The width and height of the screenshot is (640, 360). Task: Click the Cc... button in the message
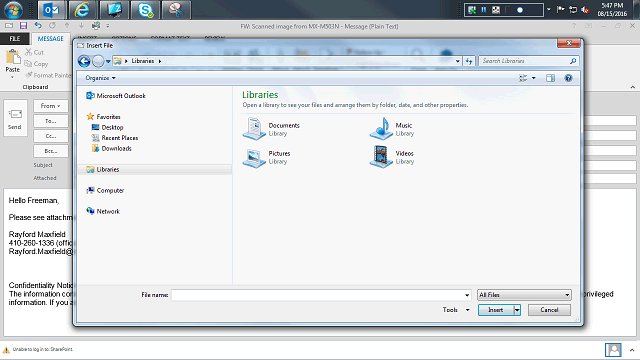click(x=51, y=136)
